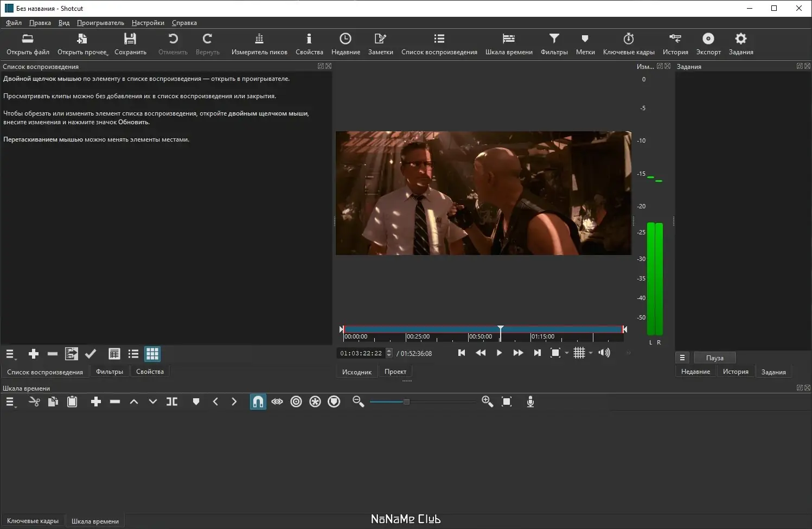Viewport: 812px width, 529px height.
Task: Open the Задания jobs gear icon
Action: pos(741,39)
